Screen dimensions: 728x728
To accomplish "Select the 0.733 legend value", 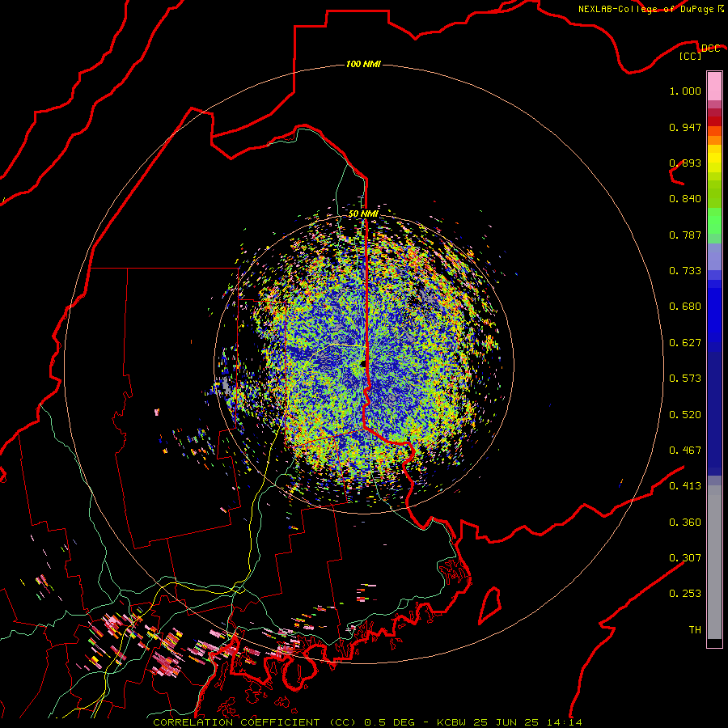I will (x=685, y=271).
